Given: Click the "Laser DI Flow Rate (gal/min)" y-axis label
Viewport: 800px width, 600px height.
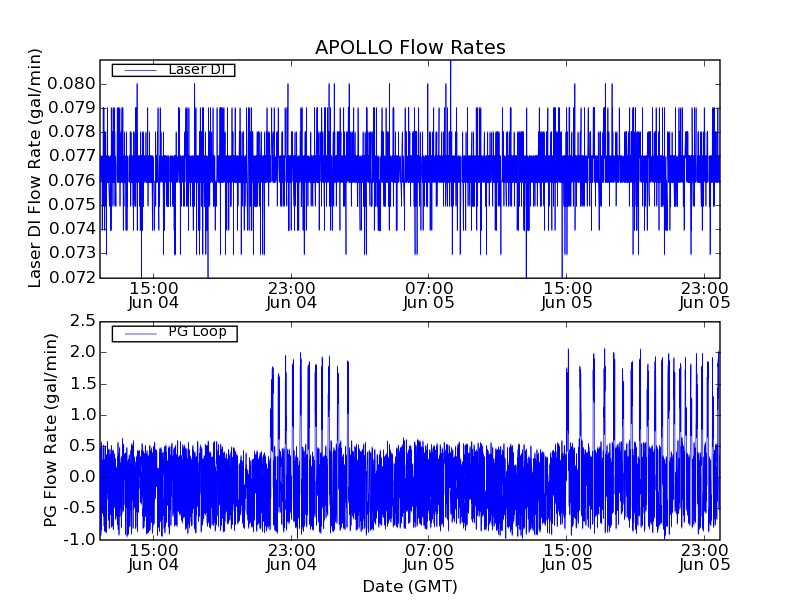Looking at the screenshot, I should pos(35,168).
